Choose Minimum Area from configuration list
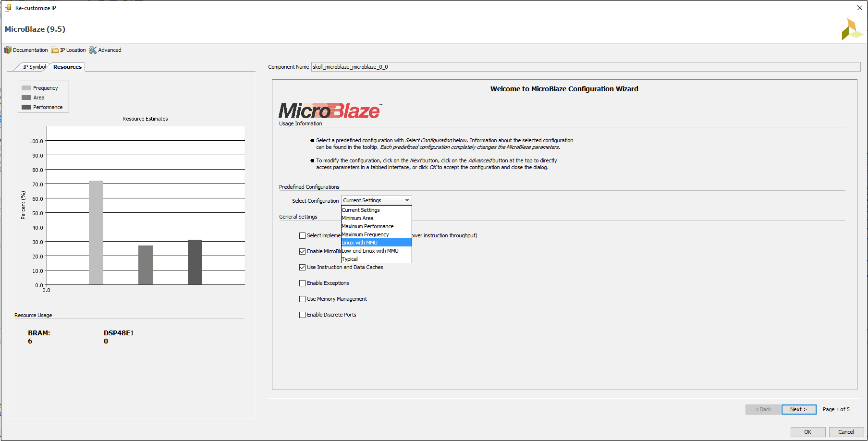The image size is (868, 441). pyautogui.click(x=357, y=218)
